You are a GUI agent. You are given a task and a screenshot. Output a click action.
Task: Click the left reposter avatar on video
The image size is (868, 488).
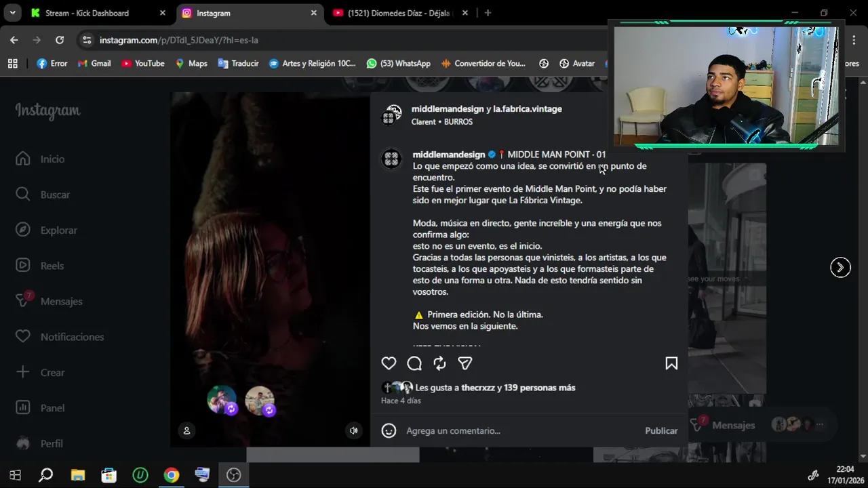[222, 400]
